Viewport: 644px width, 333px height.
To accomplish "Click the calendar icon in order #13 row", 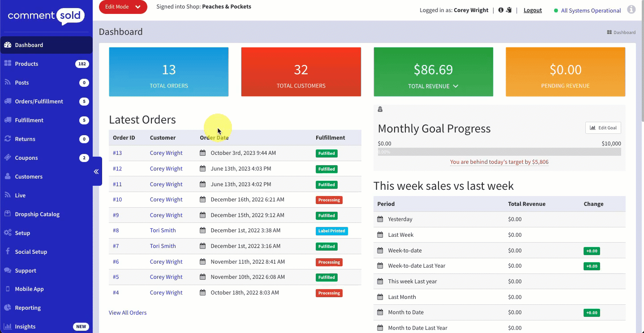I will click(203, 153).
